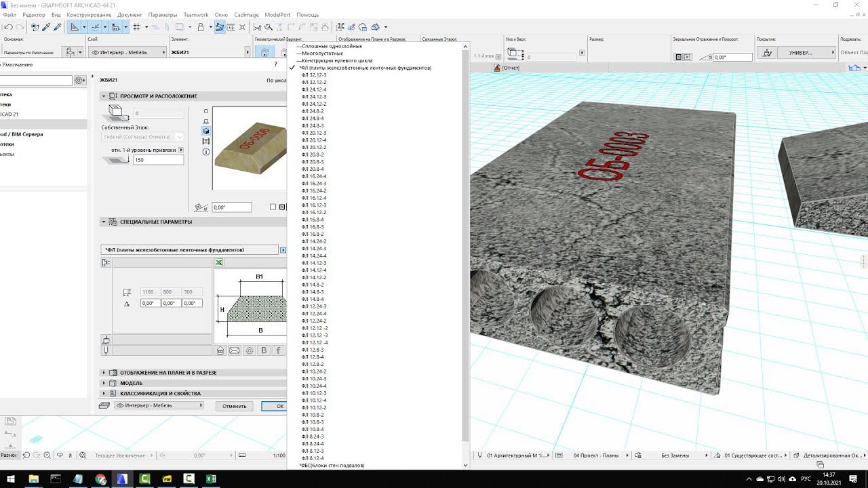Toggle the crossed checkbox below the preview
The image size is (868, 488).
(x=282, y=207)
